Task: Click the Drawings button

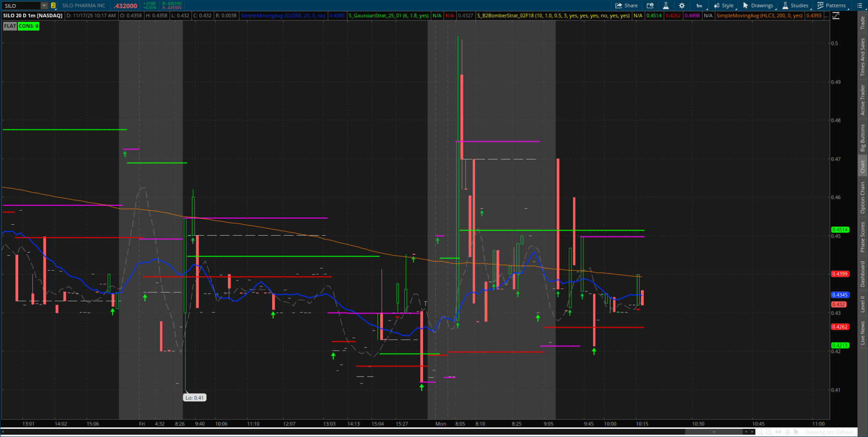Action: click(758, 5)
